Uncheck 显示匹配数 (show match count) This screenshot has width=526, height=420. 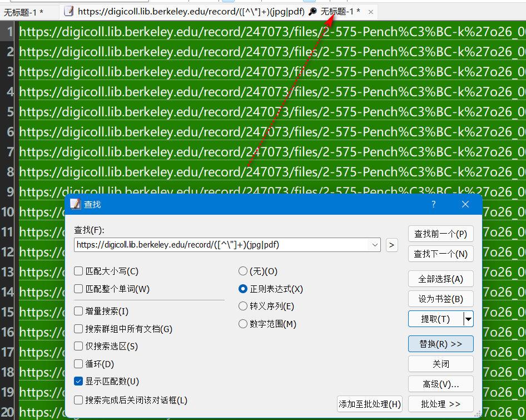[79, 382]
